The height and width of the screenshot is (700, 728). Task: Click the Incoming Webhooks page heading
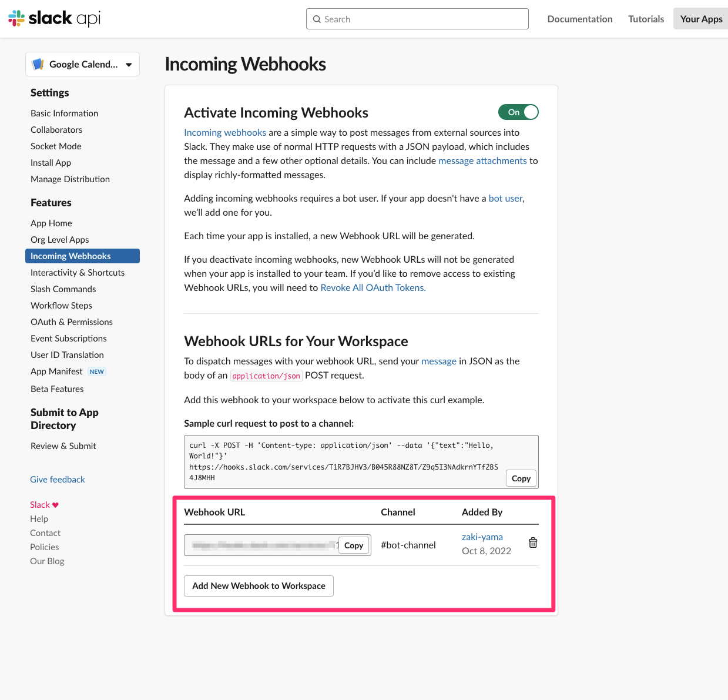246,64
